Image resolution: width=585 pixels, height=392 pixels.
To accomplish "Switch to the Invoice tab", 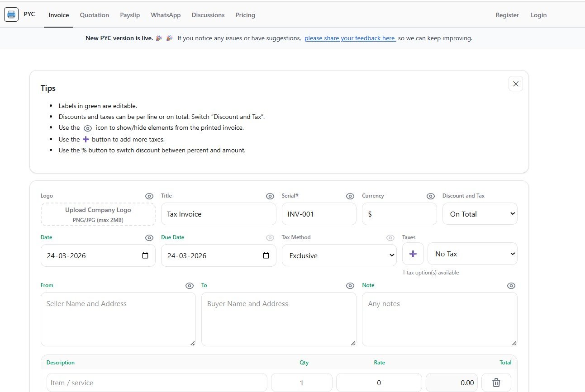I will (59, 15).
